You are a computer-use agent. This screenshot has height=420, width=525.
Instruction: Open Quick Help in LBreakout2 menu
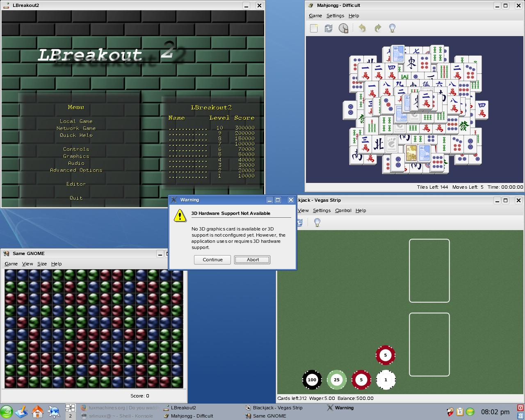(76, 135)
